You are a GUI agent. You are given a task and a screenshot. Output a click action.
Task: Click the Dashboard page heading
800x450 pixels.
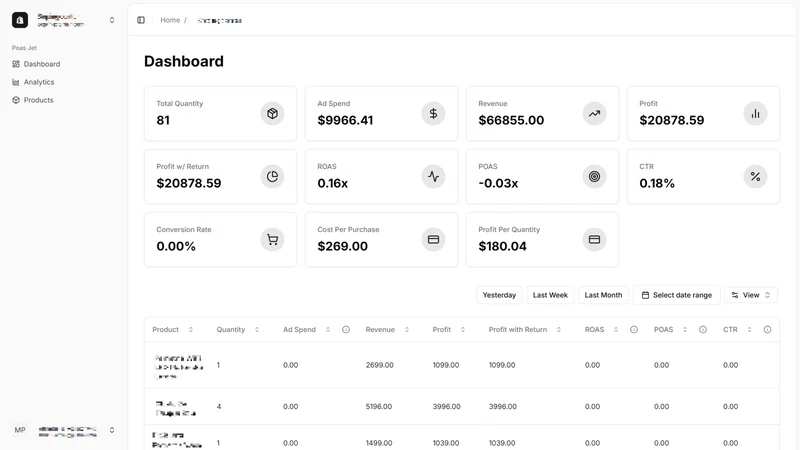tap(184, 61)
